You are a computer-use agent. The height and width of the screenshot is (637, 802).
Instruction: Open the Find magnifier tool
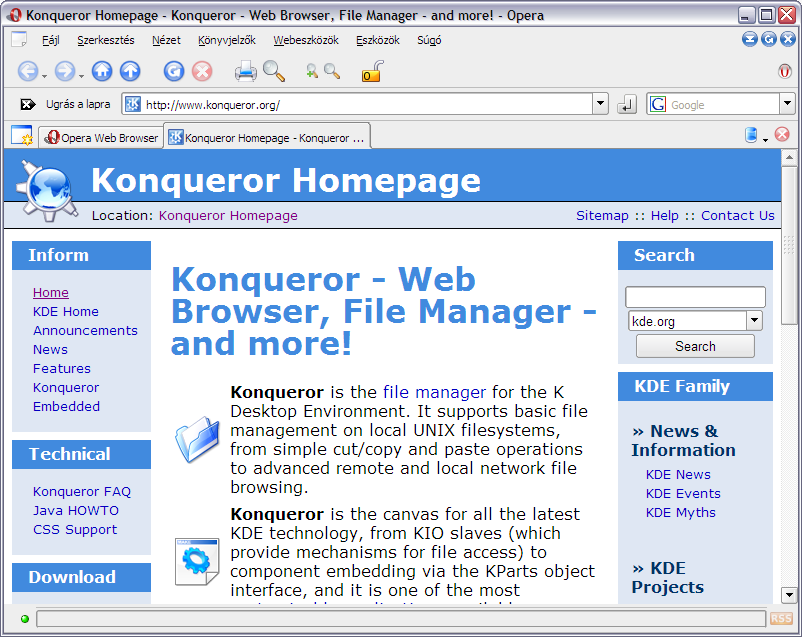[274, 71]
